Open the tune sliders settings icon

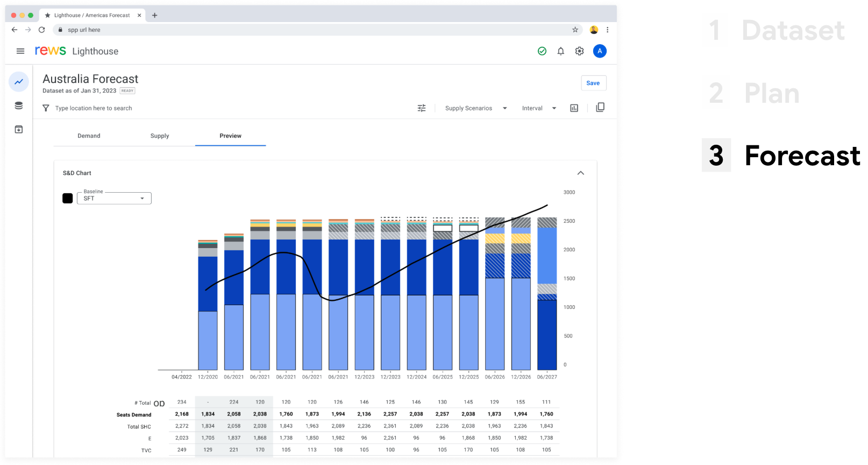(x=422, y=108)
